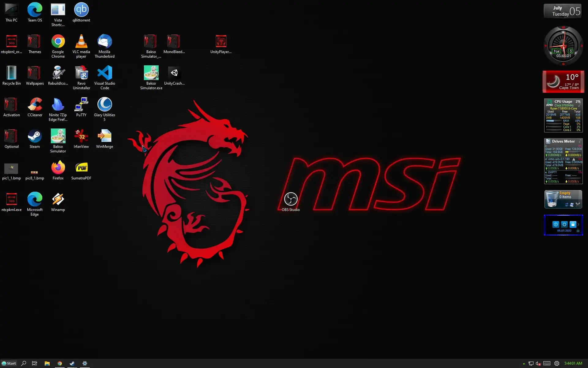The image size is (588, 368).
Task: Expand the hidden system tray icons arrow
Action: pos(524,364)
